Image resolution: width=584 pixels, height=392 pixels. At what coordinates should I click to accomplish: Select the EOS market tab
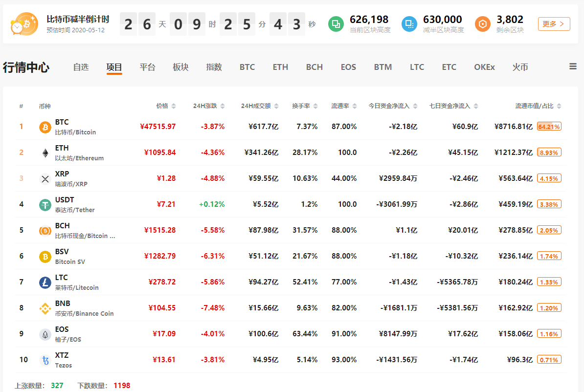[x=348, y=67]
